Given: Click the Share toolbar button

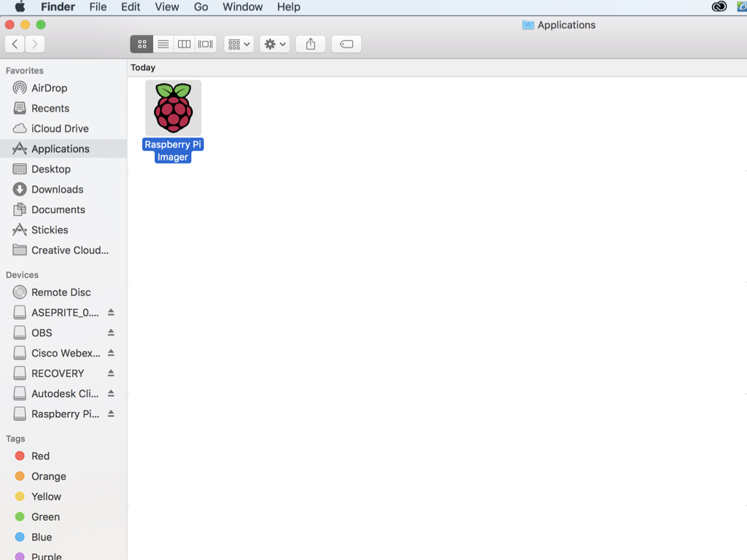Looking at the screenshot, I should (x=311, y=44).
